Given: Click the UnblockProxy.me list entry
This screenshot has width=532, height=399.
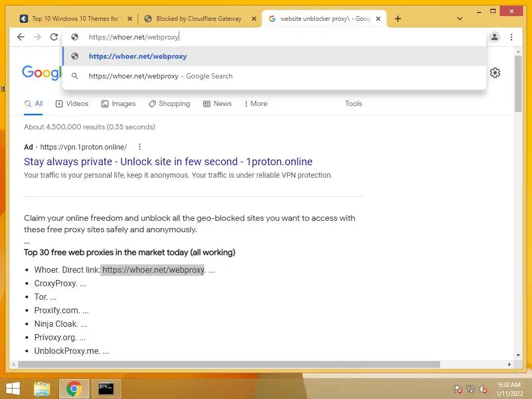Looking at the screenshot, I should tap(72, 351).
